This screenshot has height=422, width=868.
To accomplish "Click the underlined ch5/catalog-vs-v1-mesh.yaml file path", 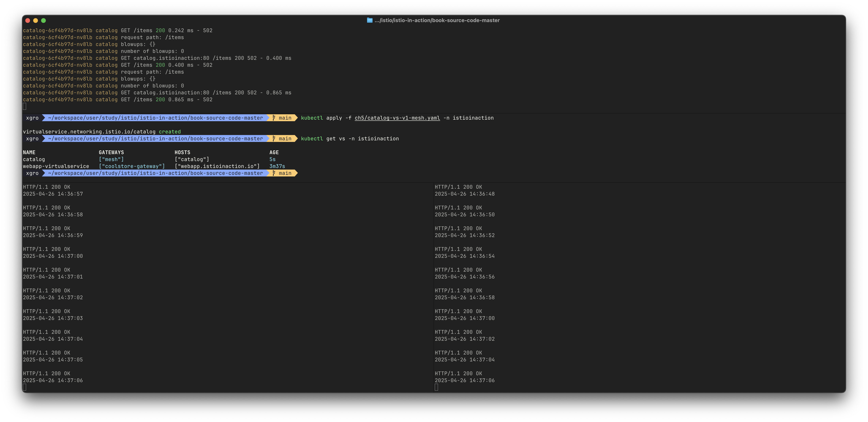I will [x=397, y=118].
